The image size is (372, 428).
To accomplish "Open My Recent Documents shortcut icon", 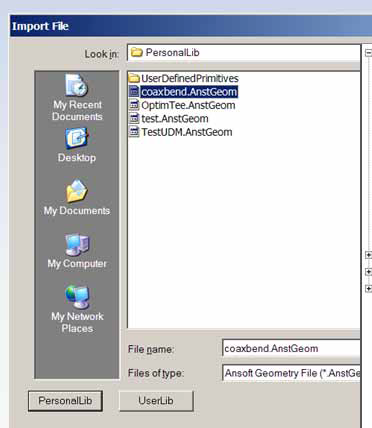I will point(76,85).
